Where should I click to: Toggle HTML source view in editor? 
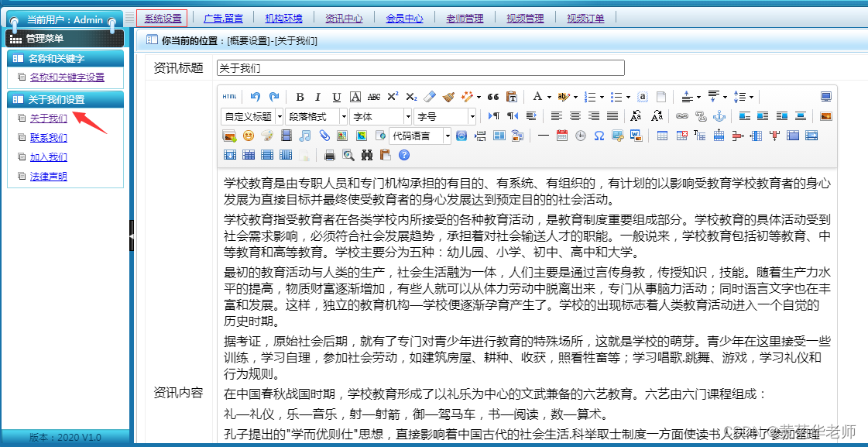click(x=229, y=97)
